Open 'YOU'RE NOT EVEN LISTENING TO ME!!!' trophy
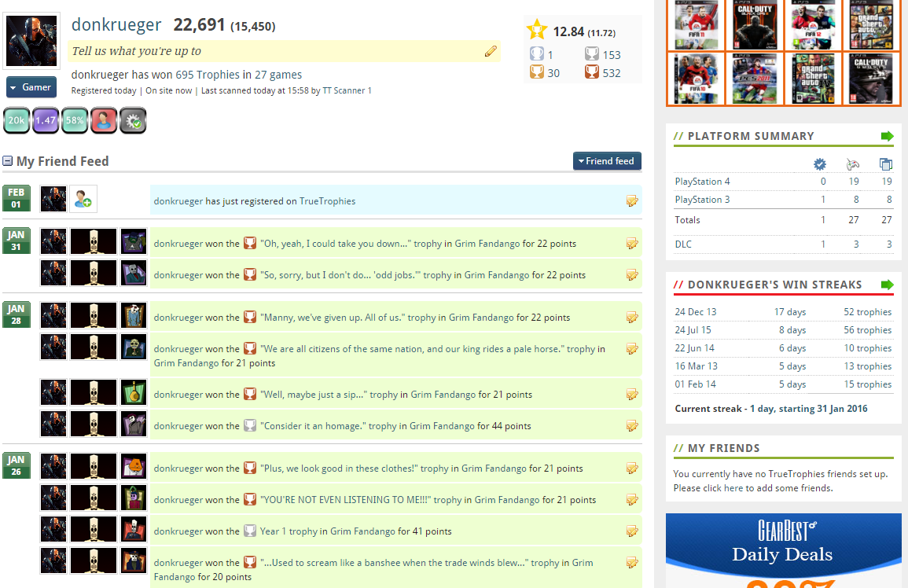 [x=345, y=500]
